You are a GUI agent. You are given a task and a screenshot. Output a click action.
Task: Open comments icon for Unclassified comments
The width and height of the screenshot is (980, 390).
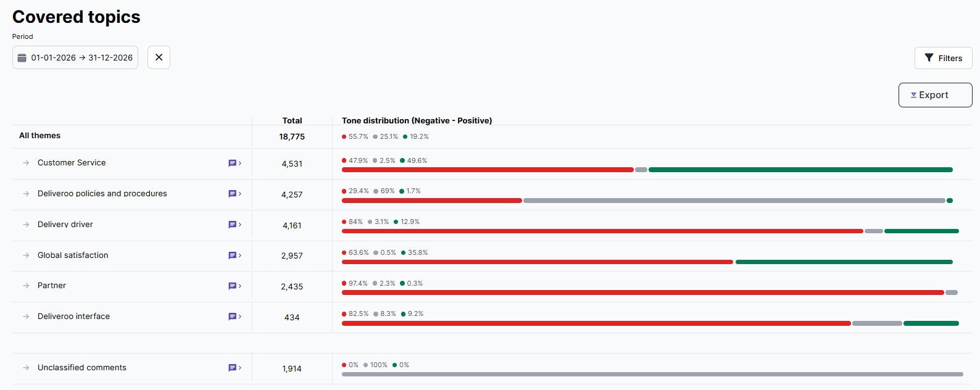pyautogui.click(x=234, y=368)
